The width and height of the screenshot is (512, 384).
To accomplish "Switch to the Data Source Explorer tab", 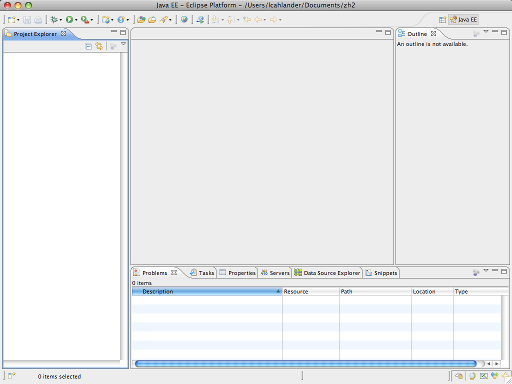I will pyautogui.click(x=327, y=273).
